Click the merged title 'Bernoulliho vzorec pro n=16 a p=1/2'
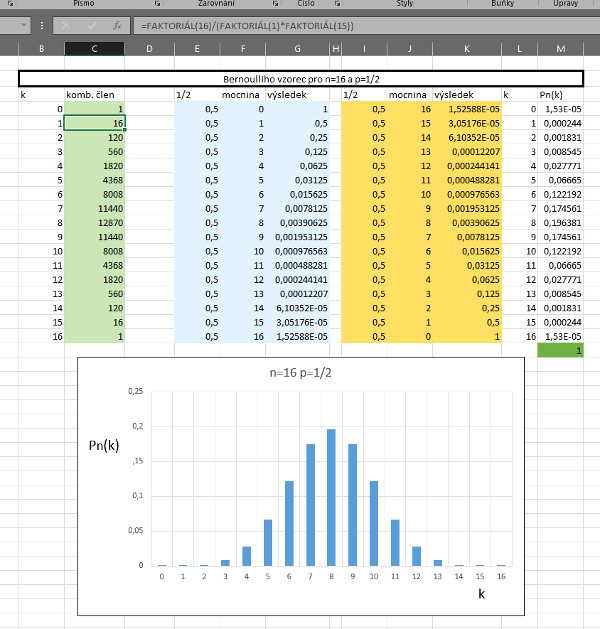 301,79
